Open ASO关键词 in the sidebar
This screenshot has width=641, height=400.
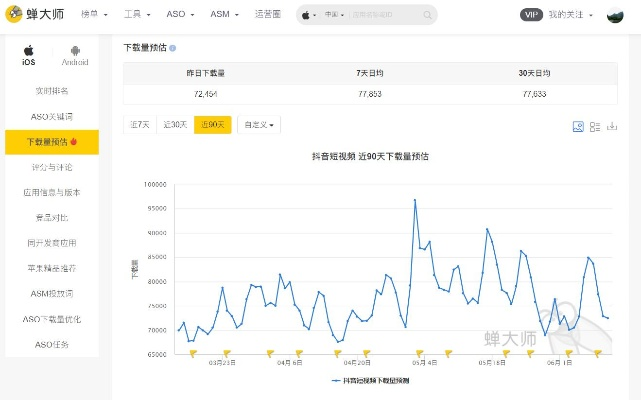coord(52,116)
